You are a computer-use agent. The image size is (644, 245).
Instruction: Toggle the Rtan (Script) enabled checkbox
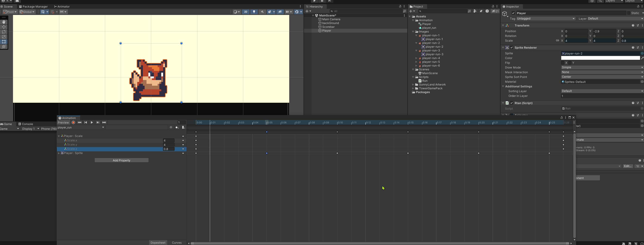512,103
